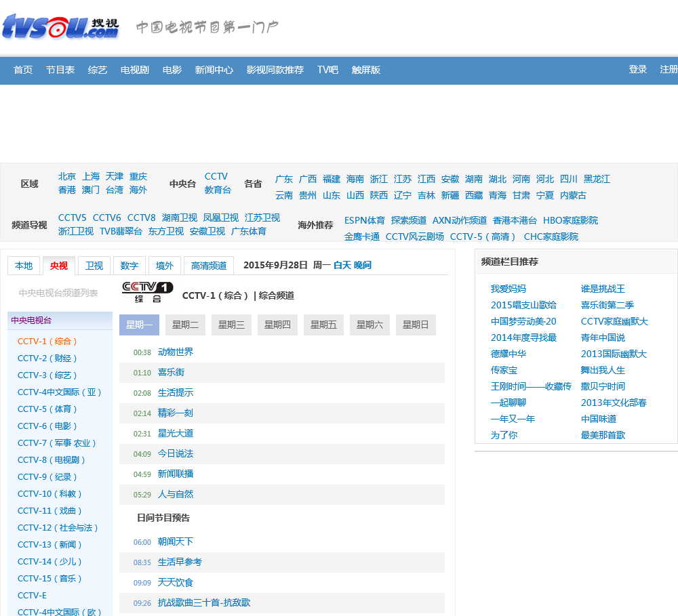This screenshot has height=616, width=678.
Task: Click the 登录 link
Action: 638,69
